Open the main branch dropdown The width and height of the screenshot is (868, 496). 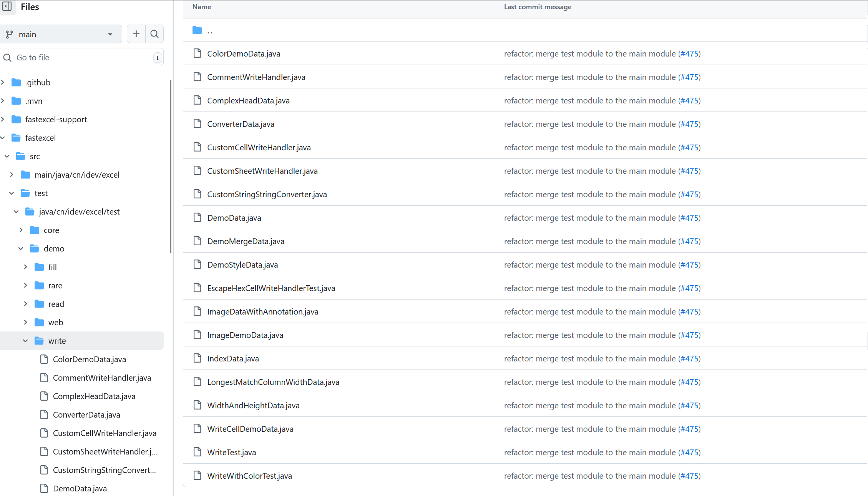coord(61,34)
